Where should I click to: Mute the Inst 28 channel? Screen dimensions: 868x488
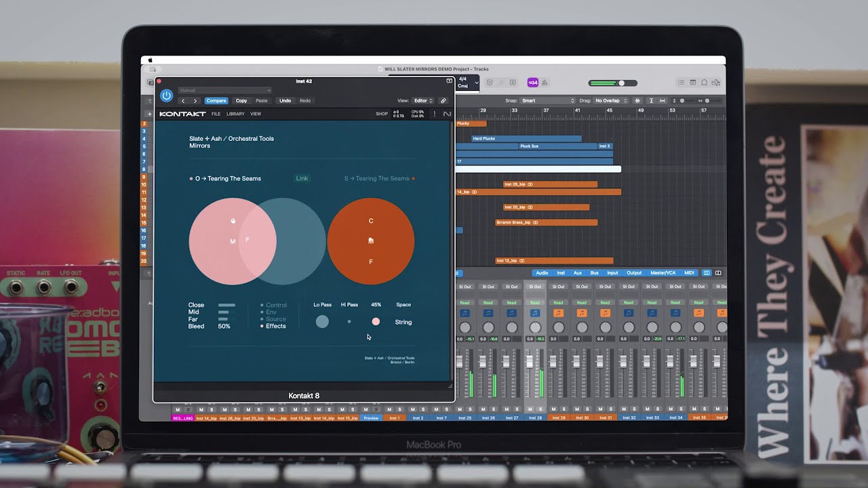[530, 409]
